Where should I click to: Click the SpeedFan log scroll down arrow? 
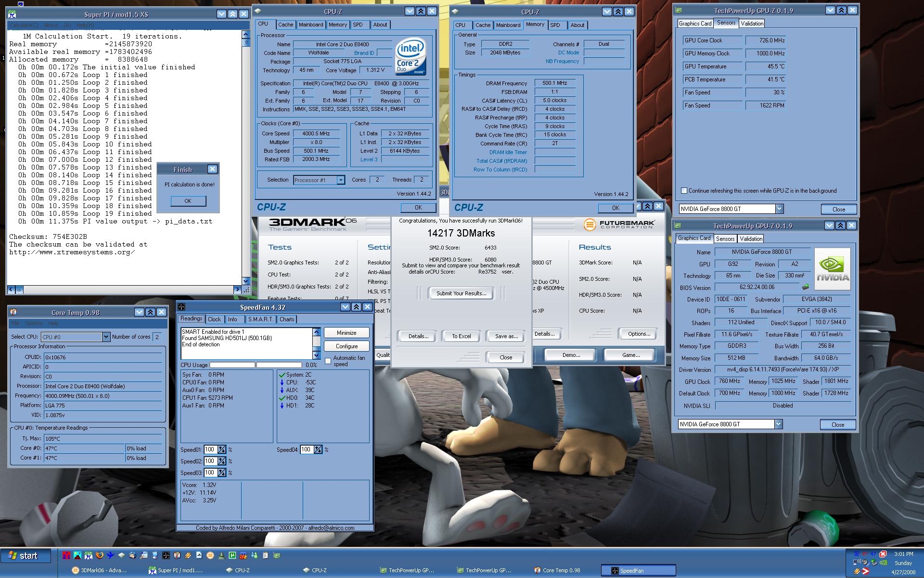tap(316, 355)
